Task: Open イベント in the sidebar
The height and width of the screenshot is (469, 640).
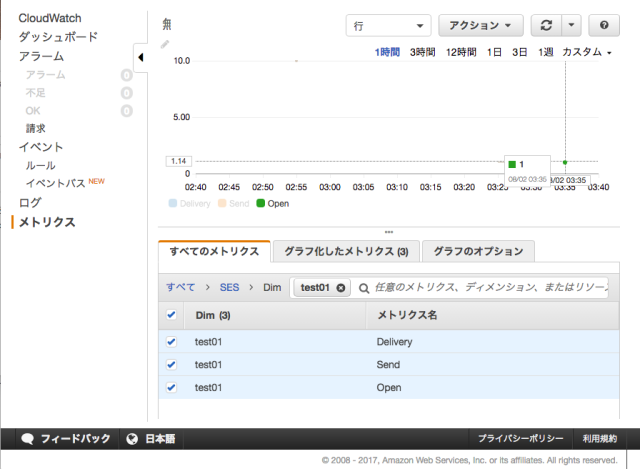Action: [41, 147]
